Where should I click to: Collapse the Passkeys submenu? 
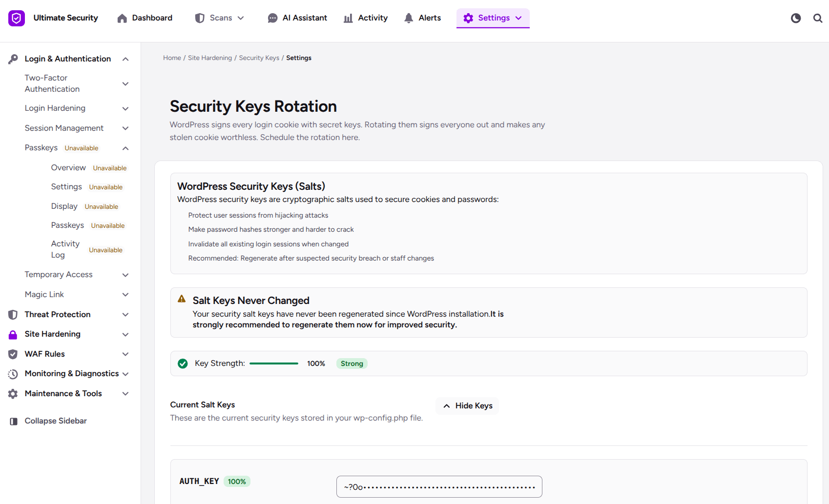point(125,148)
